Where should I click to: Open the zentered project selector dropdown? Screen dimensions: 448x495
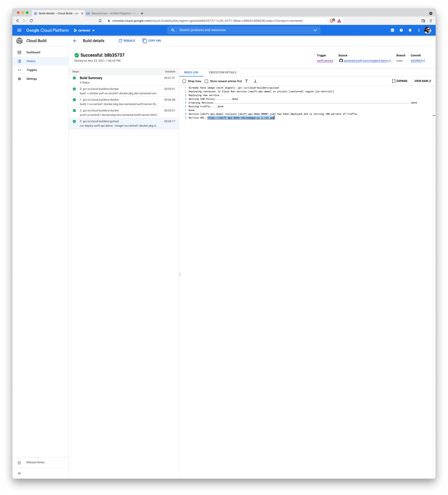point(84,30)
